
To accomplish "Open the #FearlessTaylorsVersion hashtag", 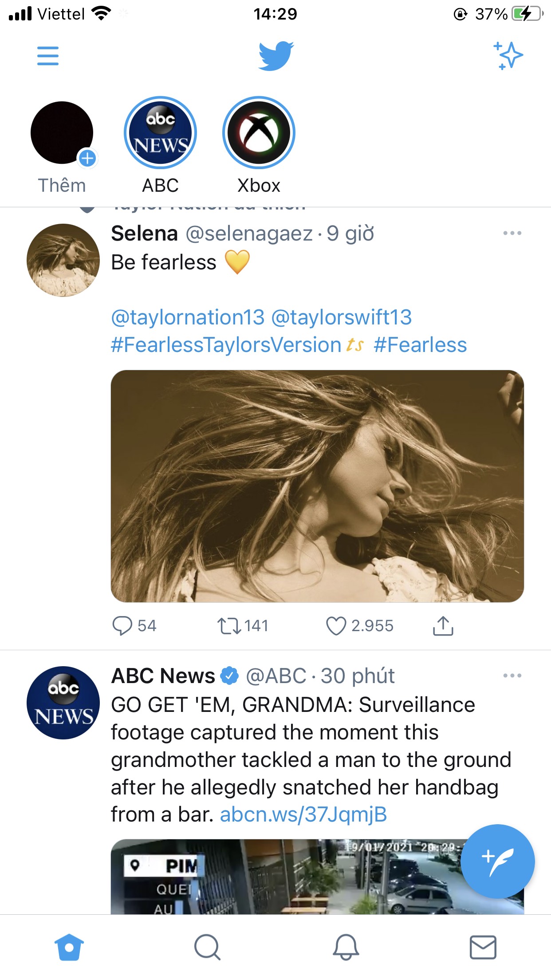I will pyautogui.click(x=226, y=345).
